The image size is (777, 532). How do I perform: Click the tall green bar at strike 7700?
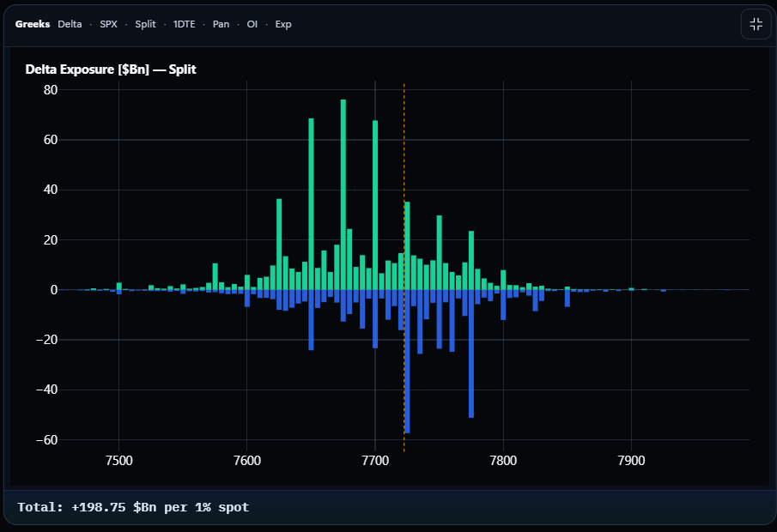coord(375,205)
